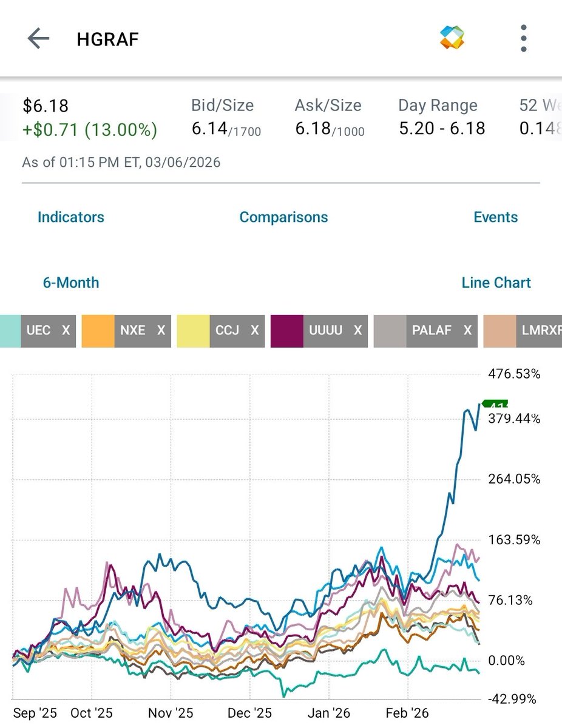Image resolution: width=562 pixels, height=728 pixels.
Task: Click the Sep '25 date label
Action: [35, 713]
